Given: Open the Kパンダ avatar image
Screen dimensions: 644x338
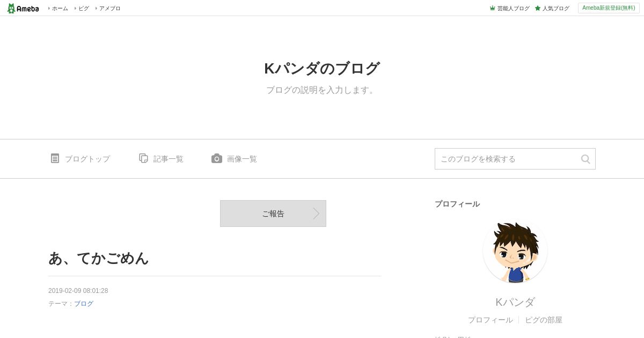Looking at the screenshot, I should (x=515, y=252).
